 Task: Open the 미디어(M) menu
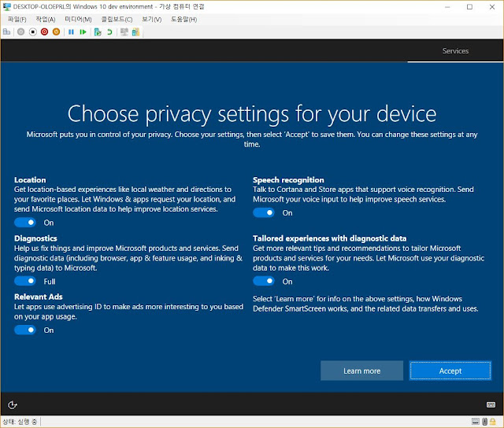coord(78,19)
